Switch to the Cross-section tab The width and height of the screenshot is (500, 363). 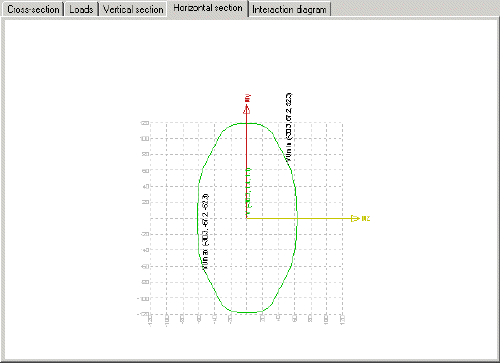pyautogui.click(x=33, y=9)
